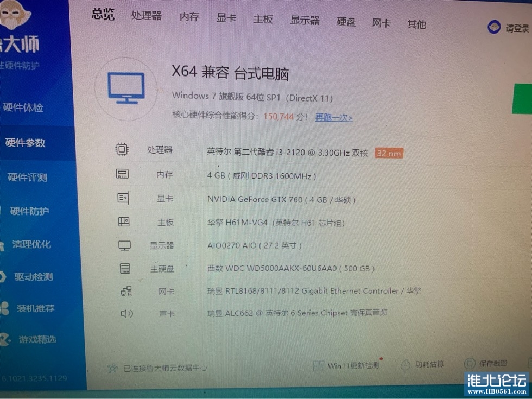Click the 4 GB DDR3 1600MHz memory text
Viewport: 532px width, 399px height.
262,176
